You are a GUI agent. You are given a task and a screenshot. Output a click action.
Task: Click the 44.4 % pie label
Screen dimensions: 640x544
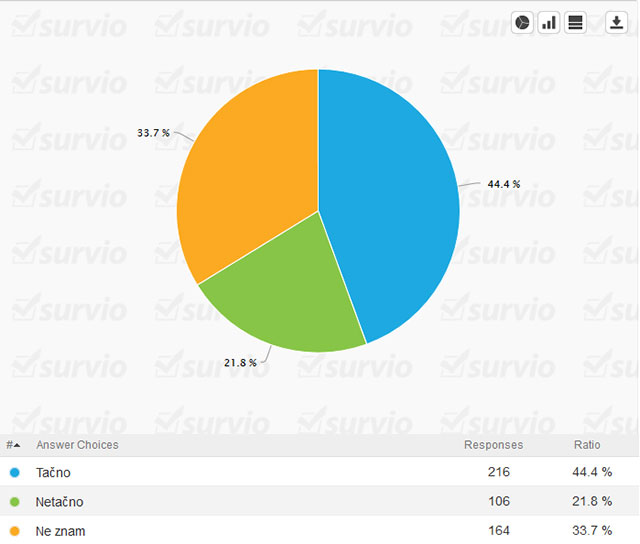[x=504, y=184]
